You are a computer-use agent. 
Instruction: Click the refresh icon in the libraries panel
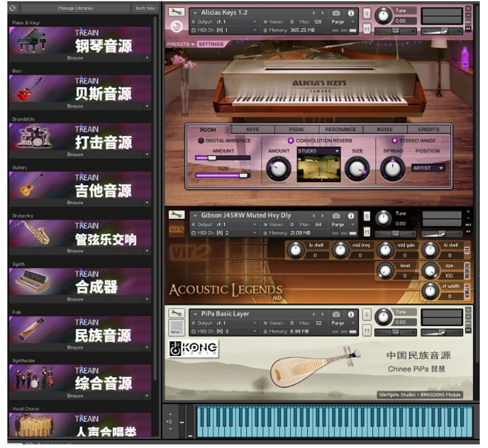tap(13, 8)
